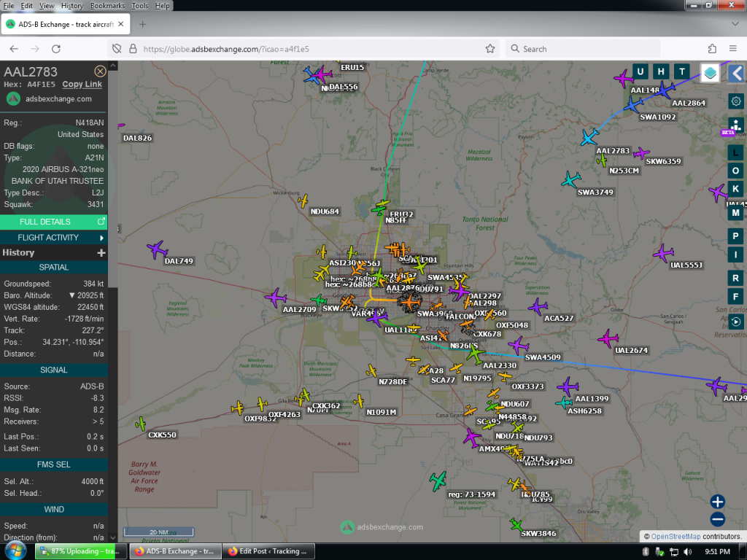
Task: Select the reg: 73-1594 aircraft icon
Action: click(438, 481)
